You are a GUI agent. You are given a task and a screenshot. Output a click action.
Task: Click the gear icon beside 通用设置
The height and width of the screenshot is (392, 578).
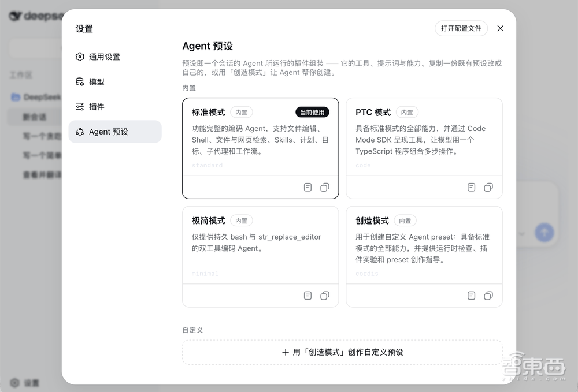pyautogui.click(x=80, y=57)
